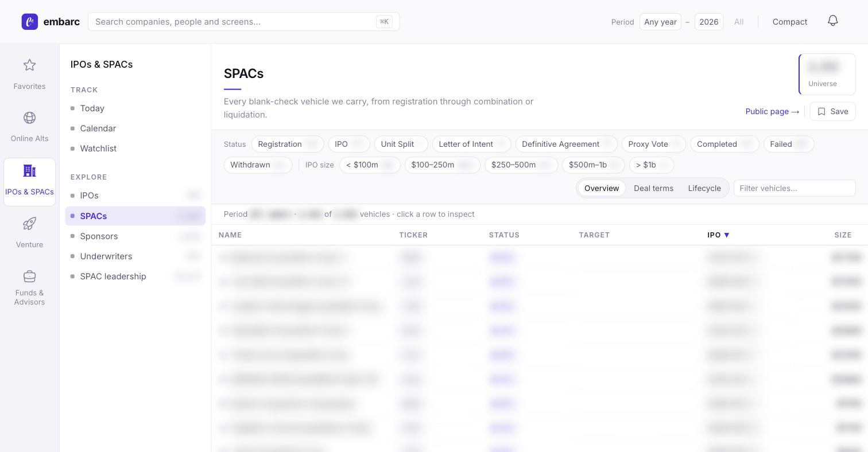Viewport: 868px width, 452px height.
Task: Open Calendar in the sidebar
Action: (135, 128)
